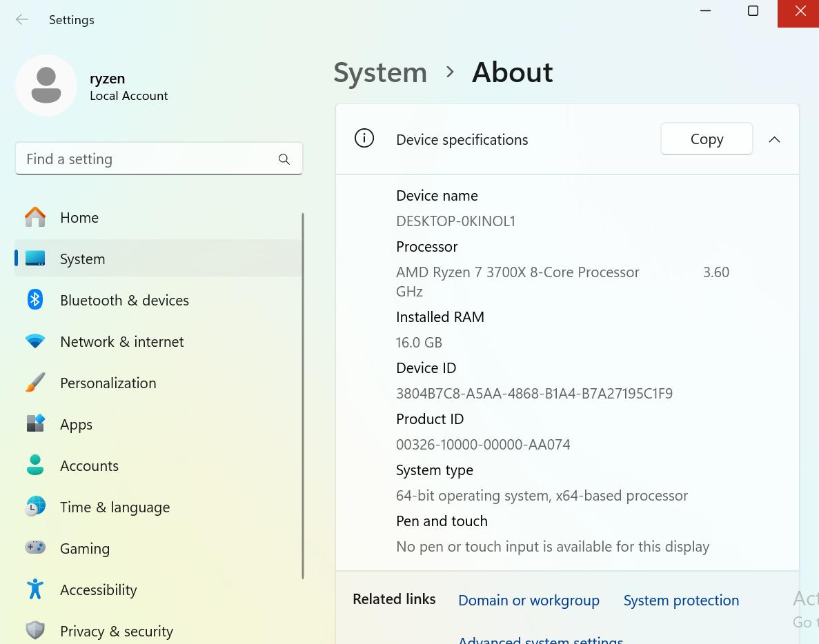Click the Product ID label

(x=429, y=419)
